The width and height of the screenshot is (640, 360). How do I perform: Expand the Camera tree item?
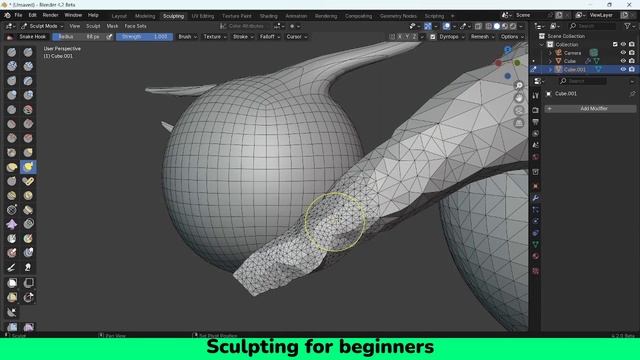550,53
